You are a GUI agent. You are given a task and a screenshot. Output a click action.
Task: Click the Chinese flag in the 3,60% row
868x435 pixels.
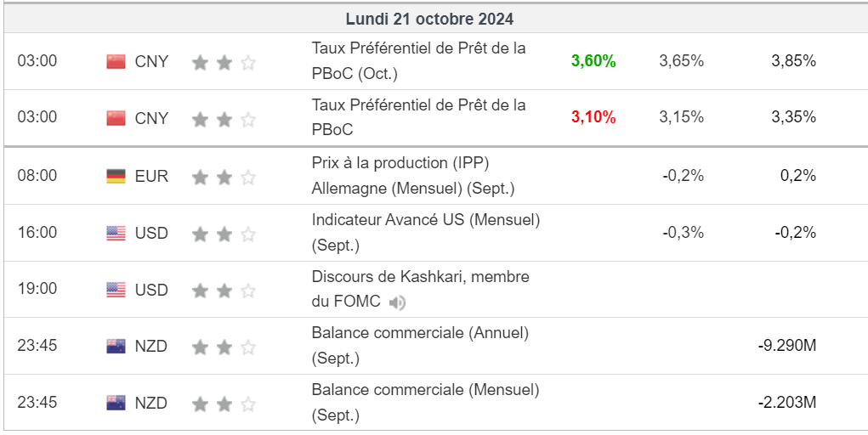pos(116,61)
